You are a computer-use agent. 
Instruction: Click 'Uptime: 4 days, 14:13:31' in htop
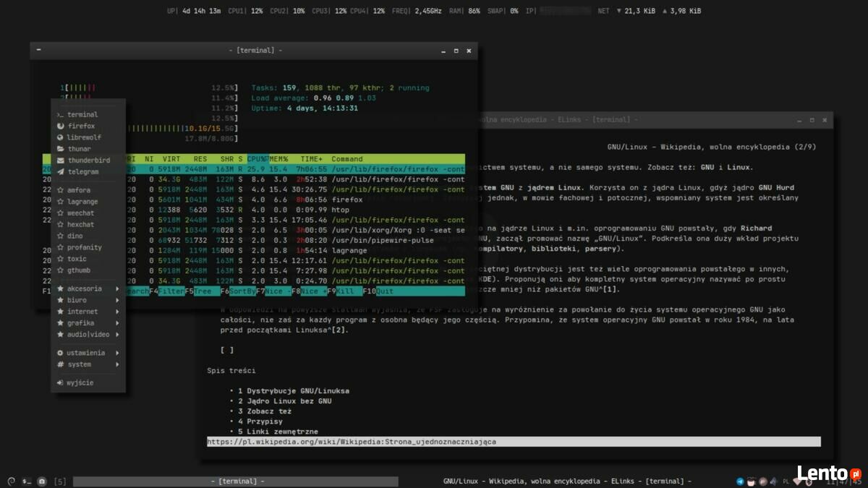click(x=305, y=108)
